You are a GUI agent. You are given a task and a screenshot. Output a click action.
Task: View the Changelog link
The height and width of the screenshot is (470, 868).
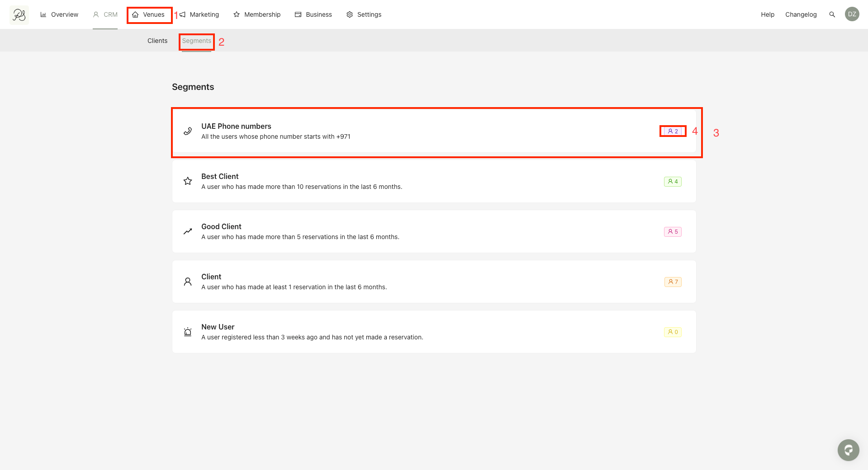point(801,14)
